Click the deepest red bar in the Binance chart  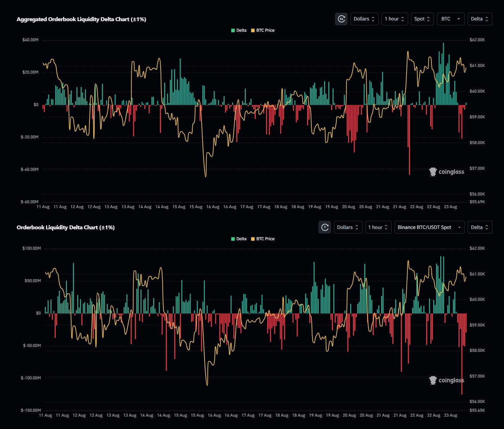462,354
